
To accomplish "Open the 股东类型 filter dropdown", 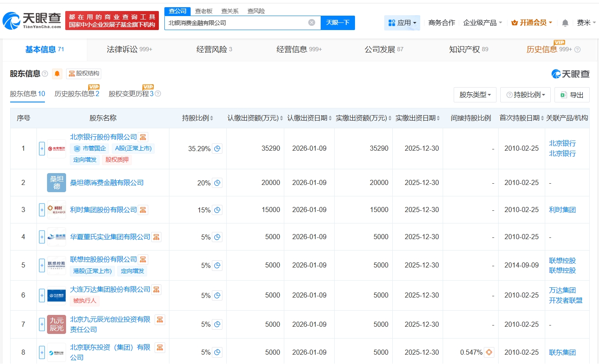I will coord(475,95).
